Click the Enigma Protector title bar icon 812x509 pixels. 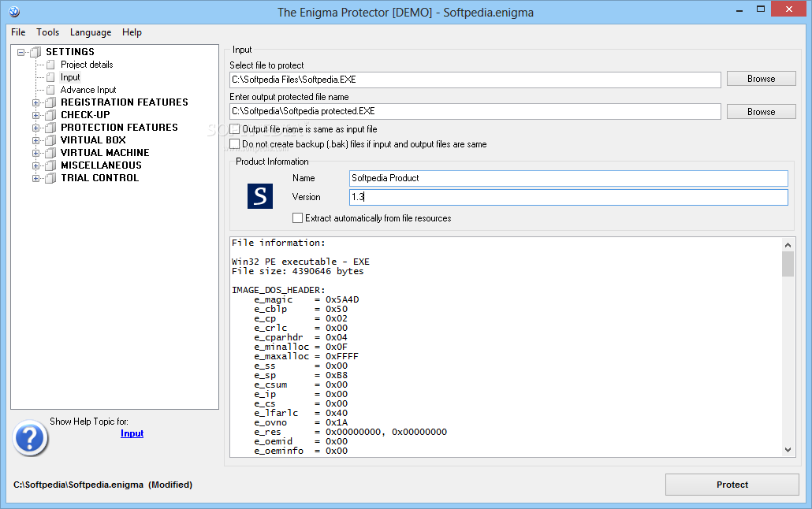pyautogui.click(x=14, y=11)
